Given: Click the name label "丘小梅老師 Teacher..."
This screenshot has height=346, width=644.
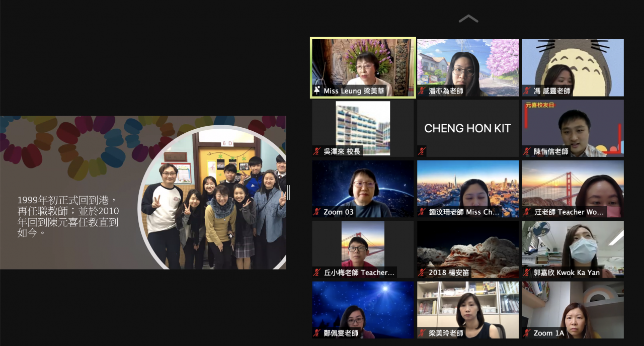Looking at the screenshot, I should point(359,273).
